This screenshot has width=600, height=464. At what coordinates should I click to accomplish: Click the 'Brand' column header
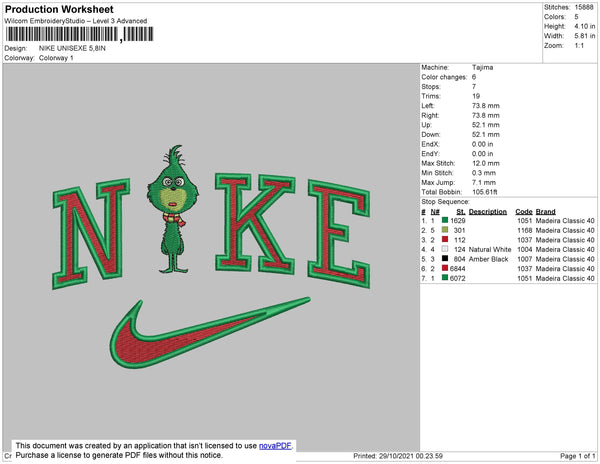(545, 212)
